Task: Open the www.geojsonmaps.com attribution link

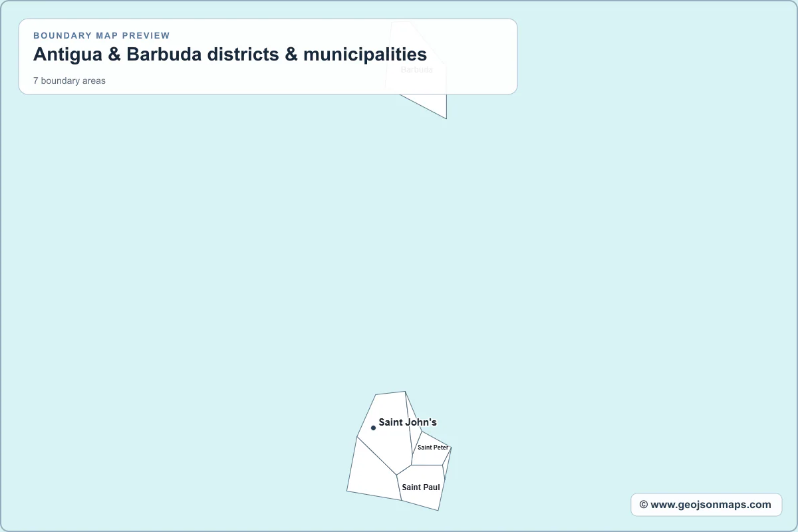Action: pos(706,505)
